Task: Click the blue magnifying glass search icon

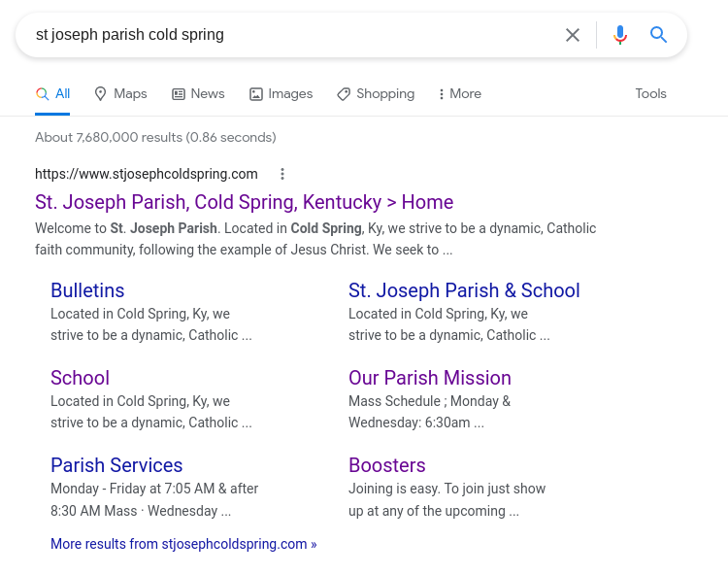Action: point(659,35)
